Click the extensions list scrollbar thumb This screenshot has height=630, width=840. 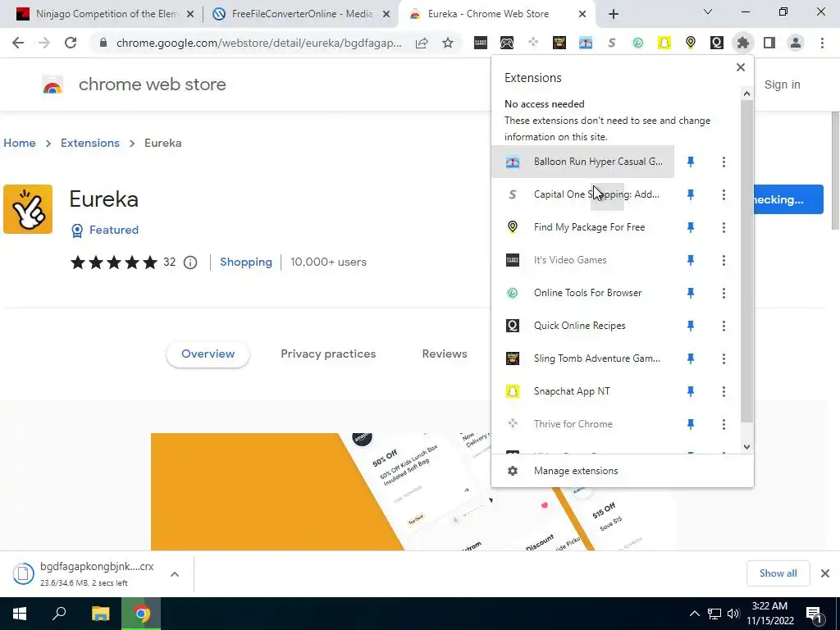[x=746, y=261]
